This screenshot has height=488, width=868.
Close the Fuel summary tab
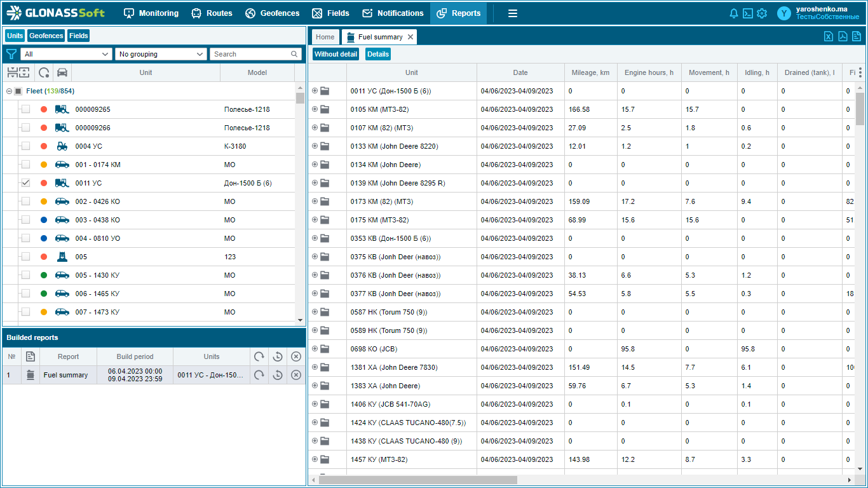pos(410,37)
